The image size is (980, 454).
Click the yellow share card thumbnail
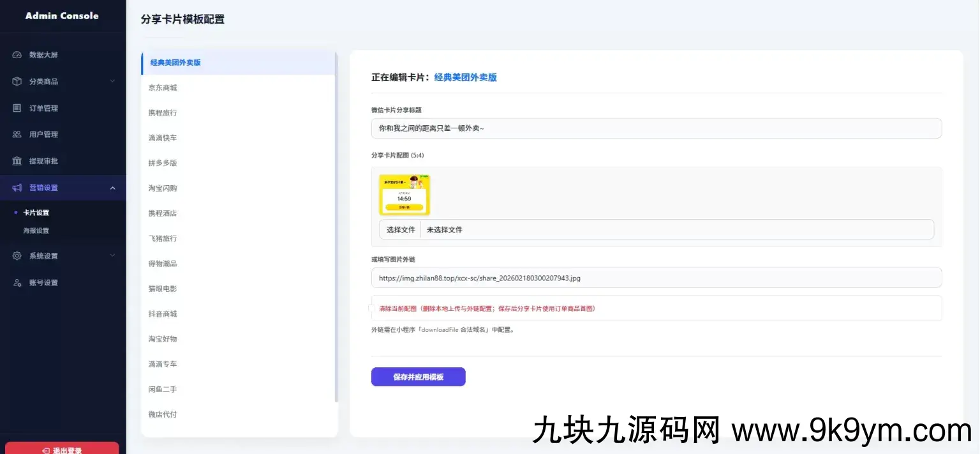click(405, 195)
